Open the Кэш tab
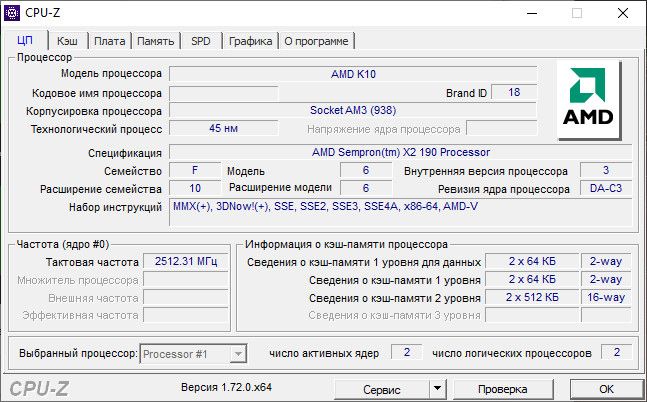Screen dimensions: 647x402 (67, 41)
